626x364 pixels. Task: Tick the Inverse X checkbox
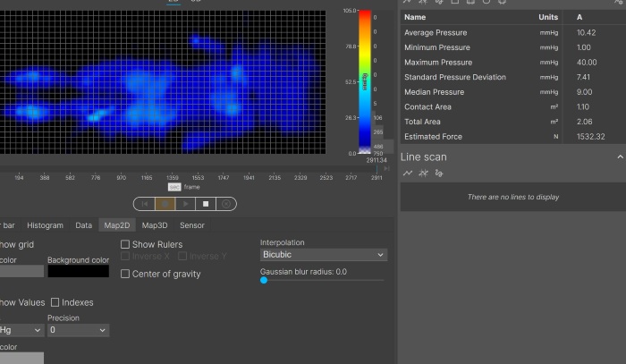[x=125, y=257]
